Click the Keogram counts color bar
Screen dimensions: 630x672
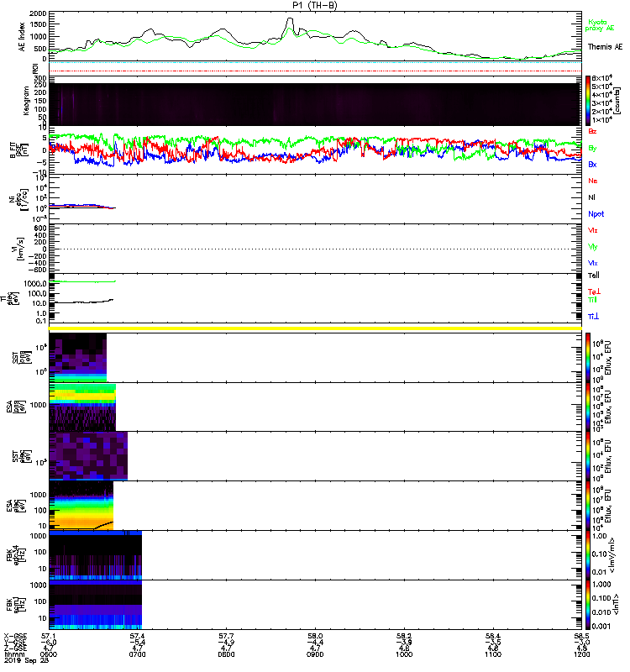click(588, 101)
